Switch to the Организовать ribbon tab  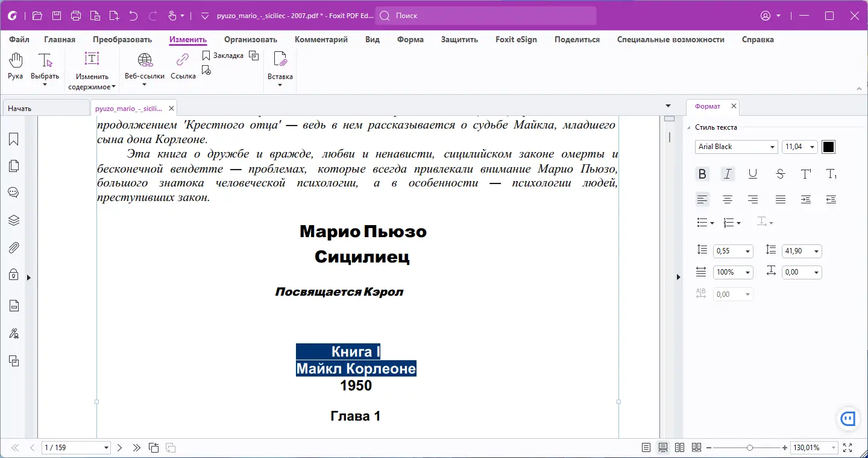(x=251, y=39)
